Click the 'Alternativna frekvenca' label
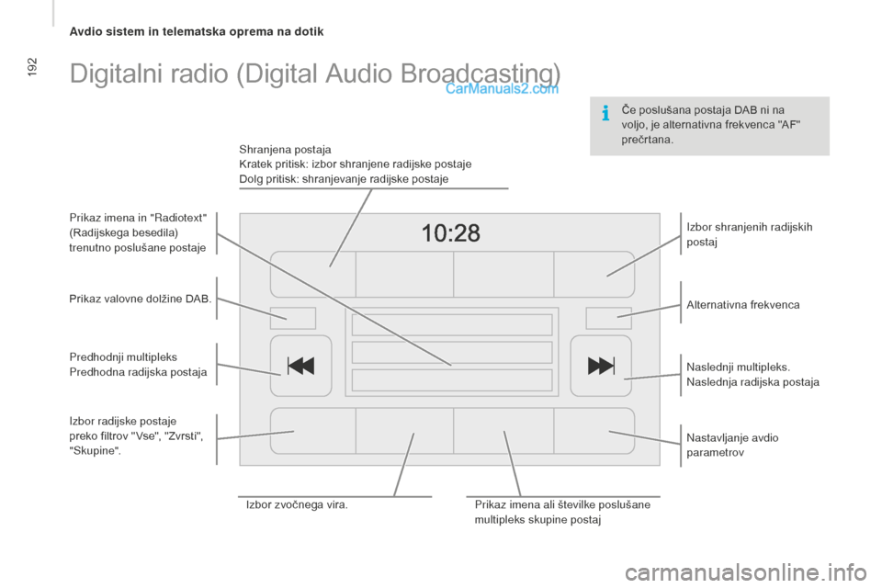The width and height of the screenshot is (882, 588). pyautogui.click(x=743, y=305)
